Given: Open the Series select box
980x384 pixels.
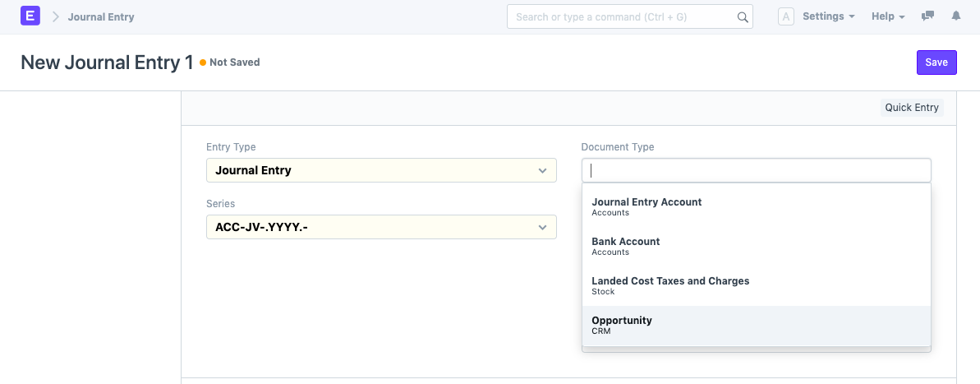Looking at the screenshot, I should [x=381, y=227].
